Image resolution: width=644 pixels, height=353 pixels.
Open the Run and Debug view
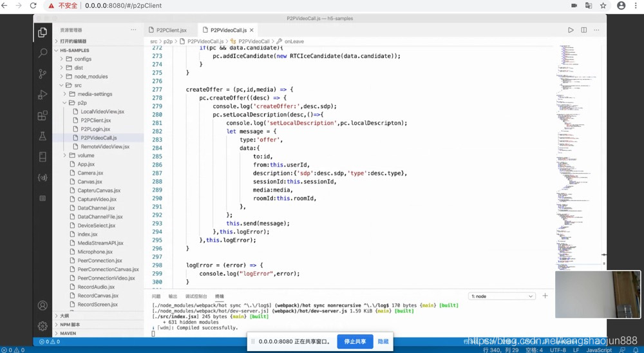(x=43, y=95)
